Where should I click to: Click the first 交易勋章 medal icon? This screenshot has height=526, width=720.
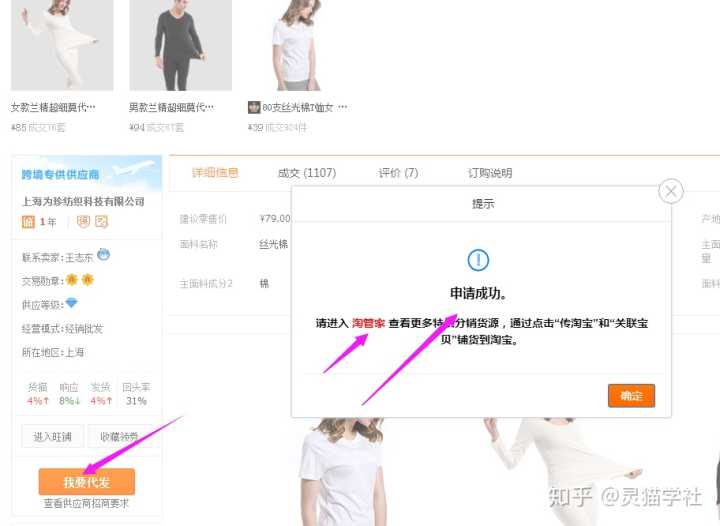[x=72, y=279]
